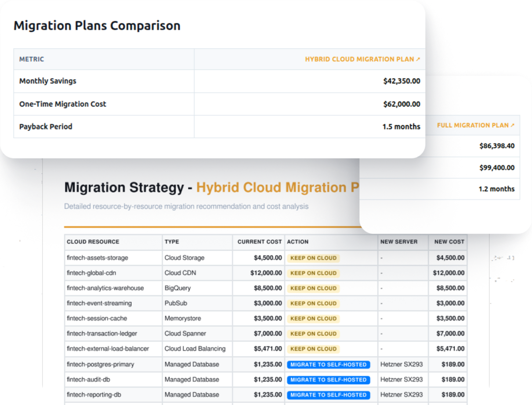
Task: Click Migrate to Self-Hosted badge for fintech-reporting-db
Action: [328, 395]
